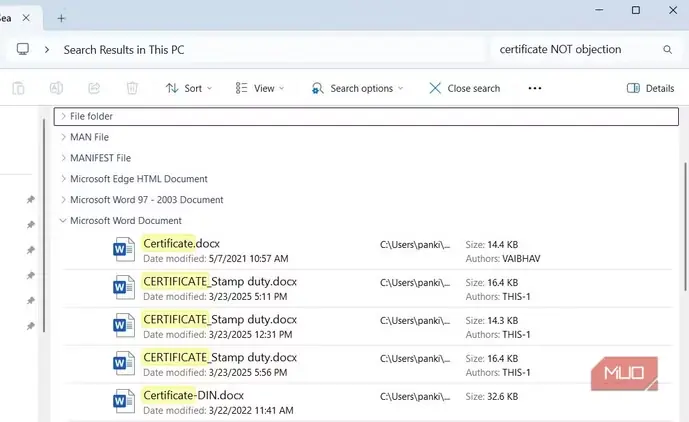The height and width of the screenshot is (422, 689).
Task: Click Word icon of Certificate.docx
Action: (124, 249)
